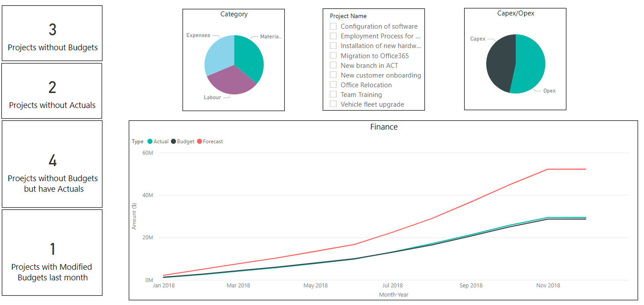
Task: Check the "Configuration of software" filter
Action: point(333,26)
